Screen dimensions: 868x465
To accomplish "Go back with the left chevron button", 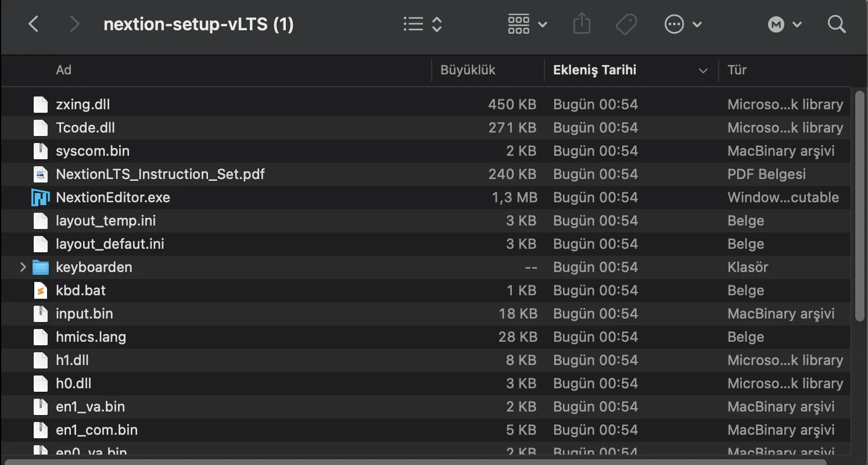I will (x=34, y=24).
